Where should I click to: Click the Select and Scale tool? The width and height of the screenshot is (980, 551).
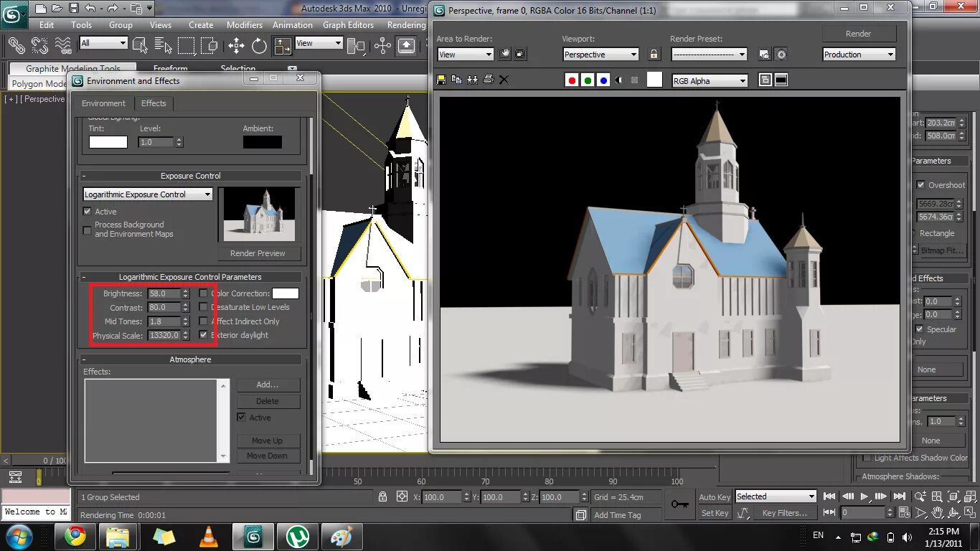(283, 46)
